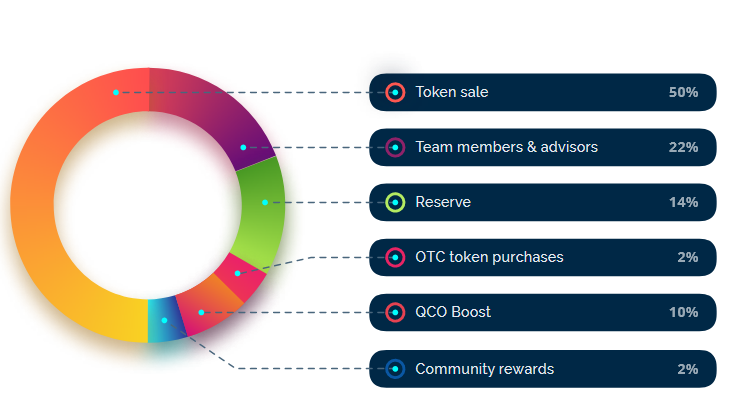Click the blue Community rewards ring icon
This screenshot has height=420, width=746.
click(395, 369)
